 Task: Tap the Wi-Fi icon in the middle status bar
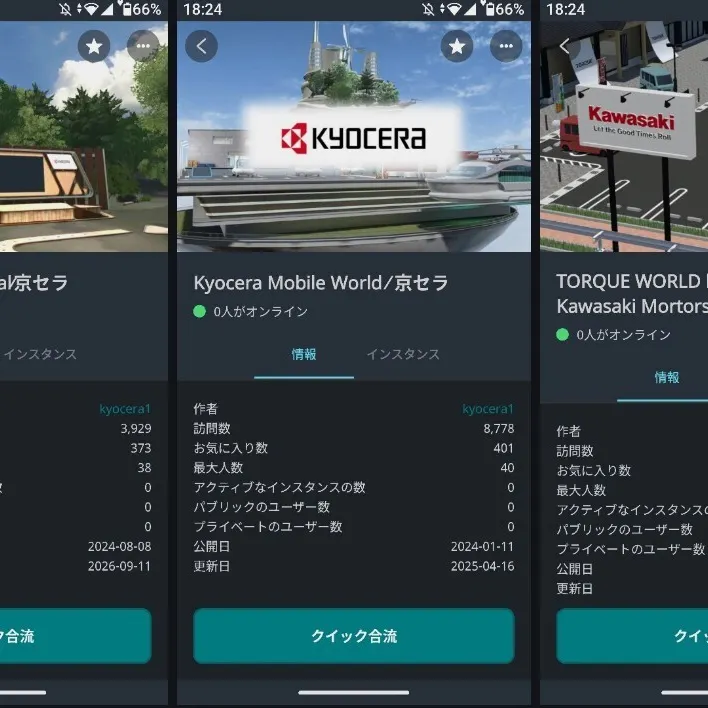point(454,9)
